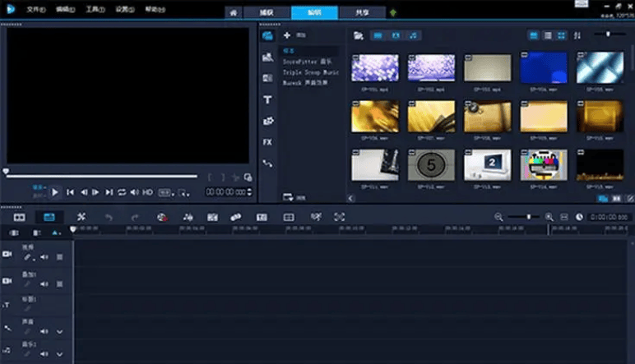Screen dimensions: 635x364
Task: Switch to the 共享 (Share) tab
Action: tap(362, 13)
